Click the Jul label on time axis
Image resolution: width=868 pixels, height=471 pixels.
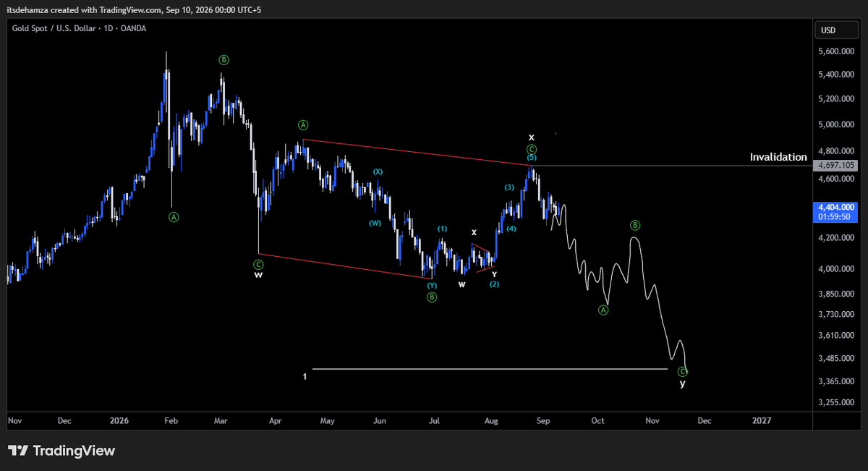(x=435, y=420)
